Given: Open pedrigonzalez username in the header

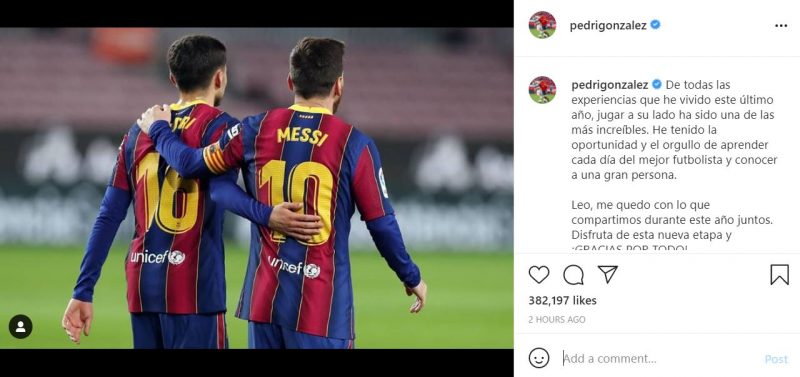Looking at the screenshot, I should (x=608, y=26).
